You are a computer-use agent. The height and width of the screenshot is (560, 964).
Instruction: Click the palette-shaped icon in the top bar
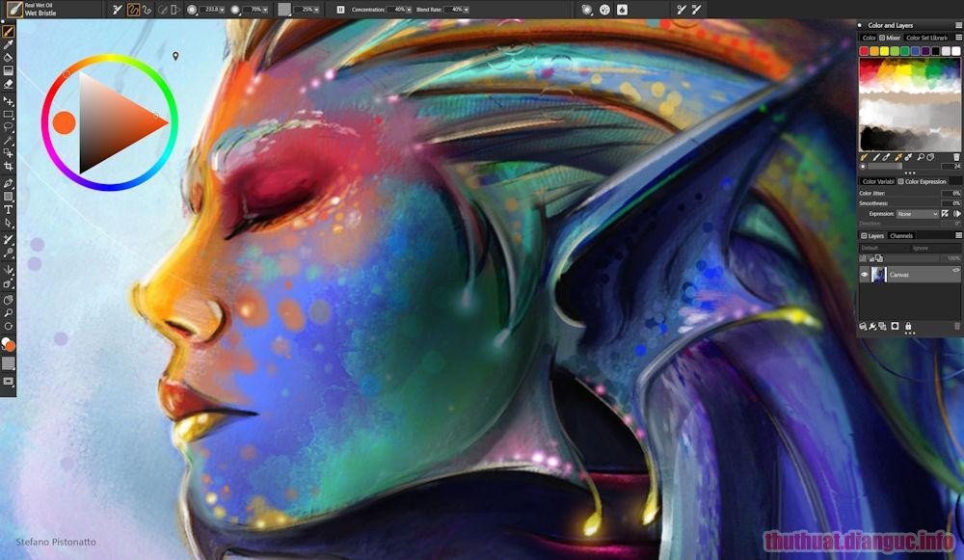(x=586, y=10)
